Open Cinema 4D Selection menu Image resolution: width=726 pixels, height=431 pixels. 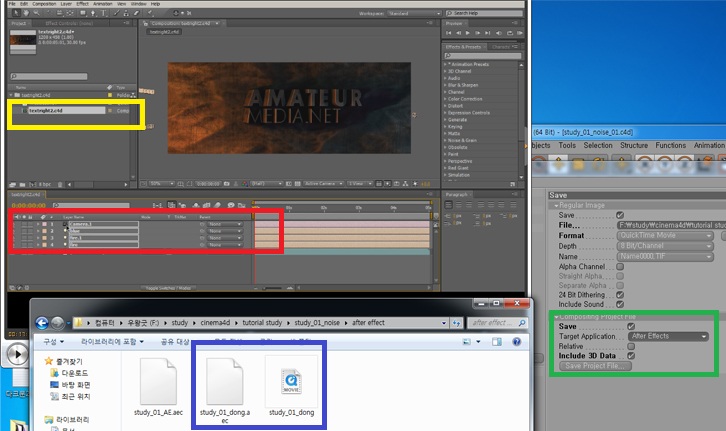click(x=598, y=145)
